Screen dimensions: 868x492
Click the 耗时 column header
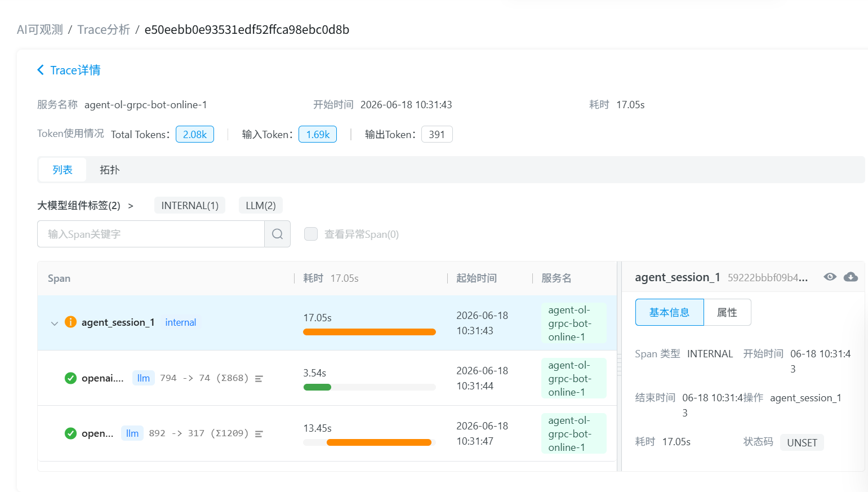[313, 278]
